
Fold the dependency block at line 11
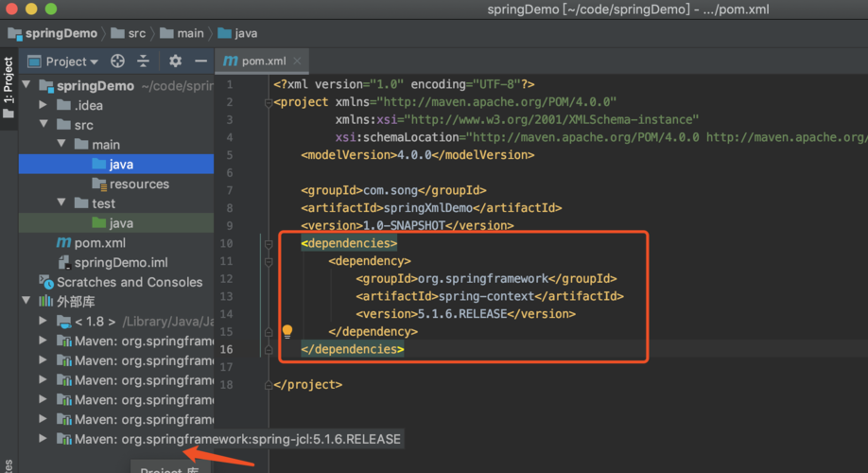pos(269,261)
